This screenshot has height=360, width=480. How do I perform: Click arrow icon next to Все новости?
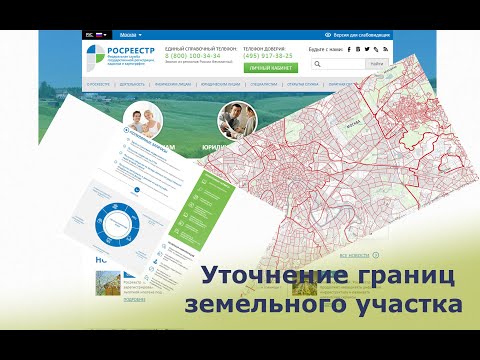(x=376, y=255)
